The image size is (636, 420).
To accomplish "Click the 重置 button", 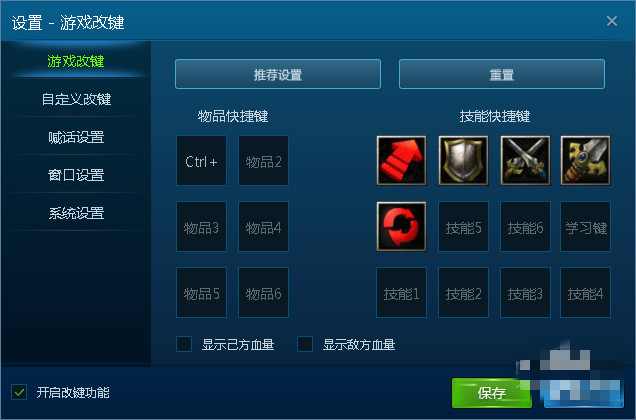I will coord(502,74).
